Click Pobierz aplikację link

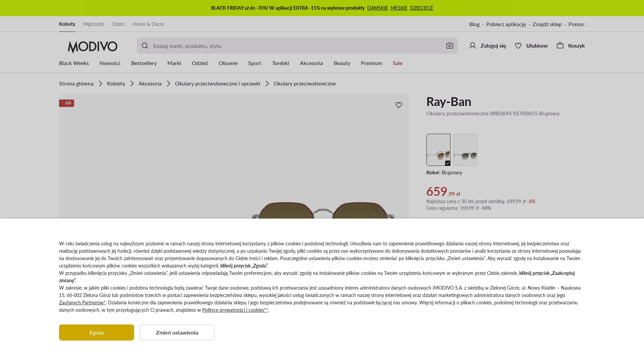click(506, 24)
